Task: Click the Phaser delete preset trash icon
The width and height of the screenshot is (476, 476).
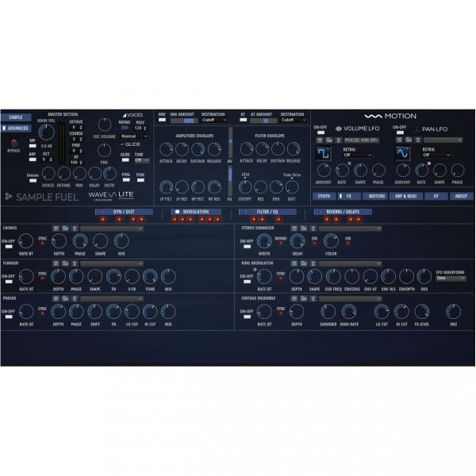Action: [x=75, y=299]
